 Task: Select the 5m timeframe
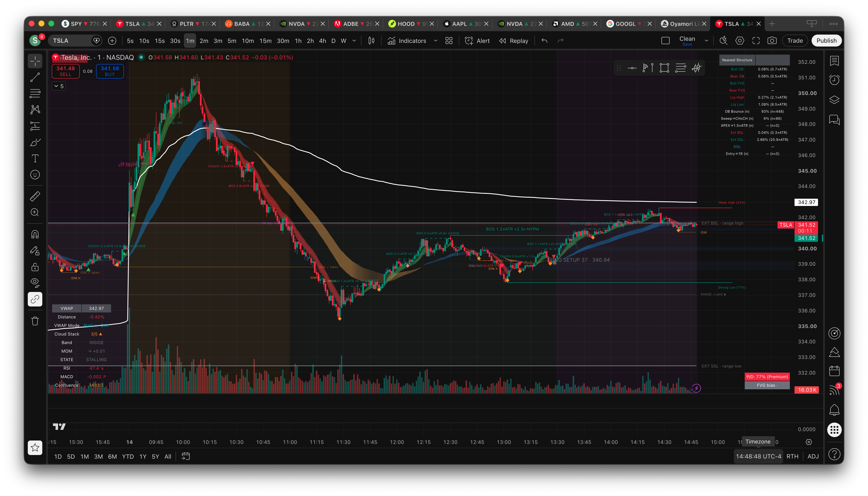[x=232, y=41]
